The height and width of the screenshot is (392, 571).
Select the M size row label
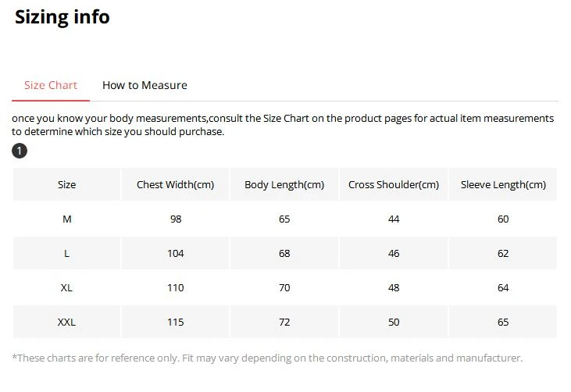point(67,219)
